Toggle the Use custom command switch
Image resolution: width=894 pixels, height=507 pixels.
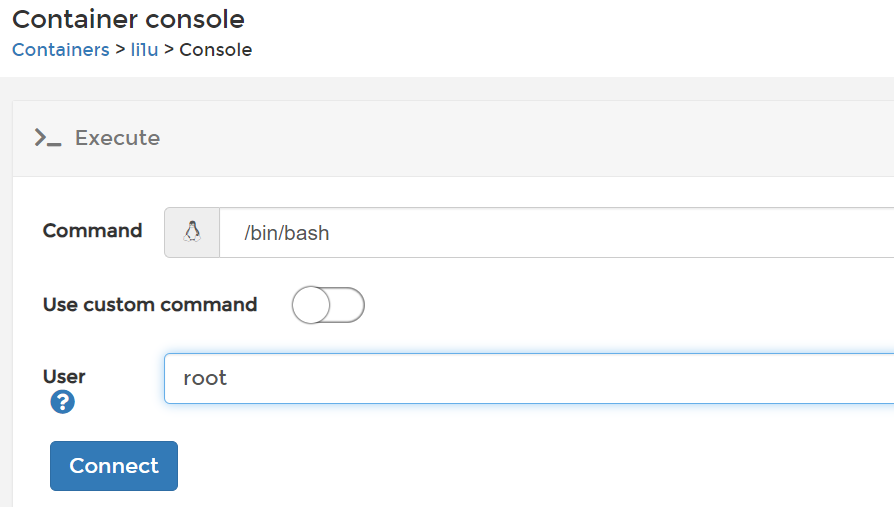click(x=328, y=305)
